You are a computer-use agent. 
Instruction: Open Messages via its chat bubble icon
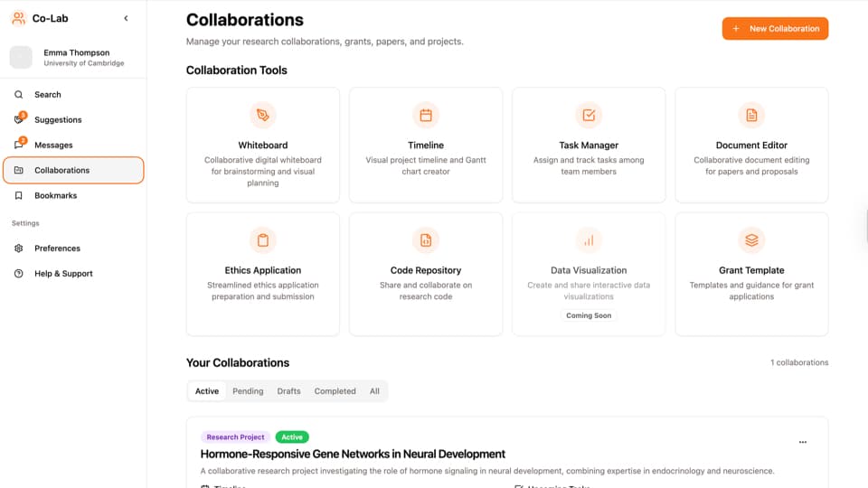[19, 145]
